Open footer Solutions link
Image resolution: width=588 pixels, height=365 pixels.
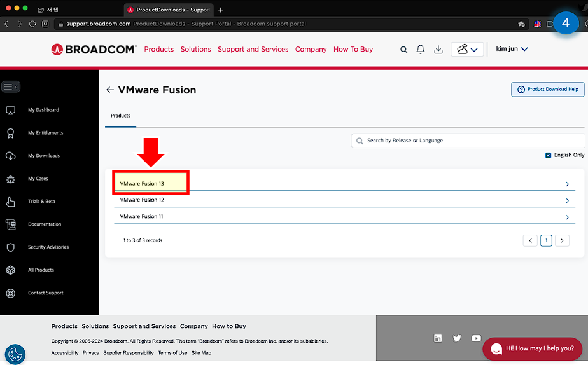click(95, 326)
